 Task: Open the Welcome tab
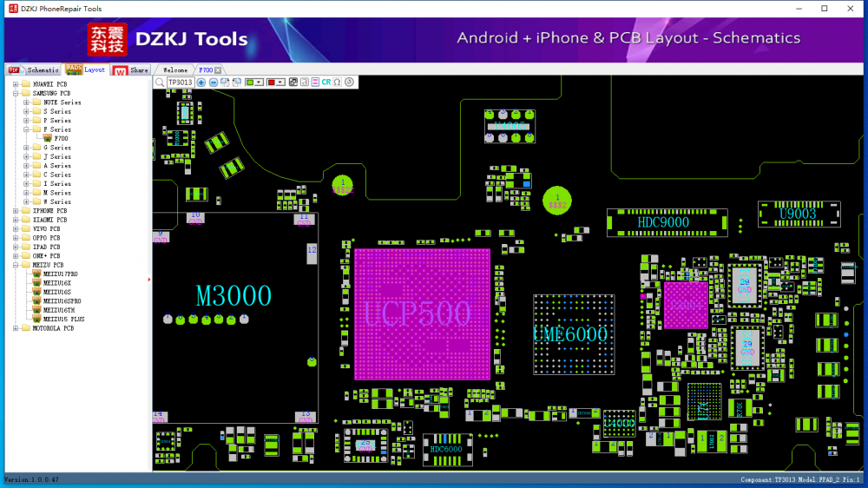[x=175, y=70]
